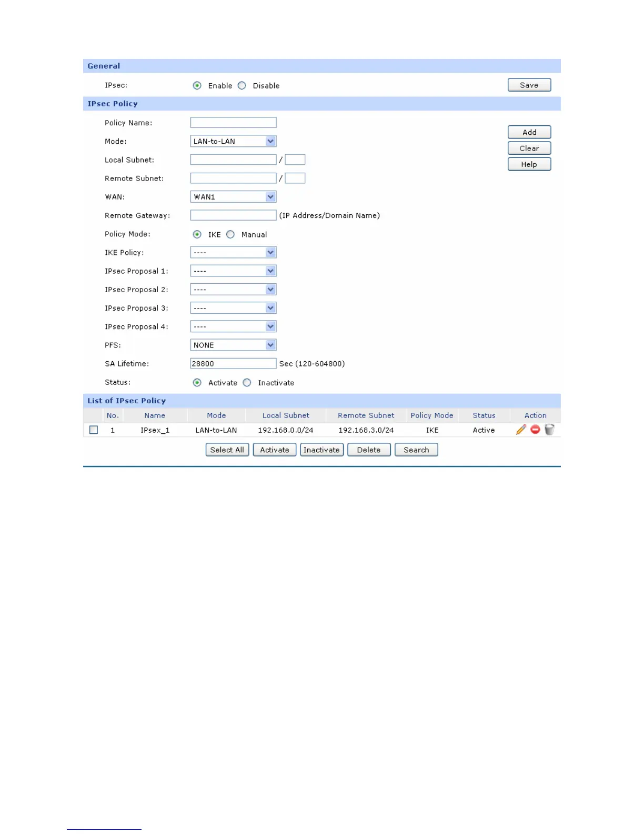The height and width of the screenshot is (834, 644).
Task: Click the Inactivate button below the list
Action: click(x=321, y=450)
